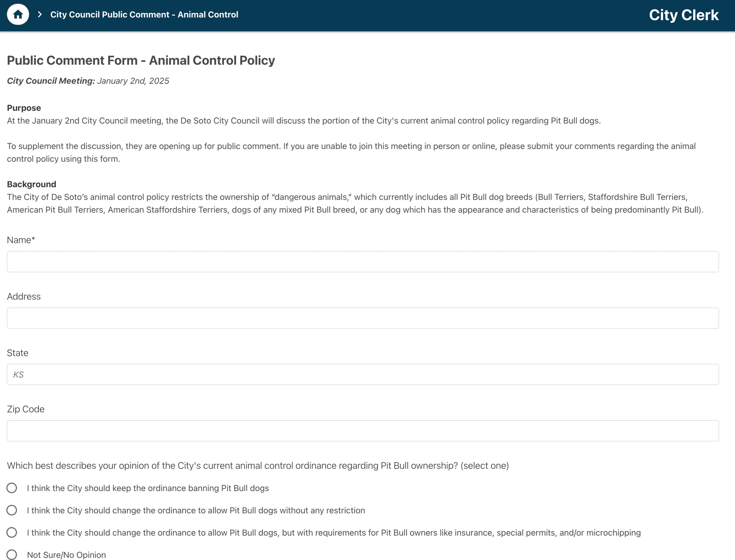Click the State field label

18,353
